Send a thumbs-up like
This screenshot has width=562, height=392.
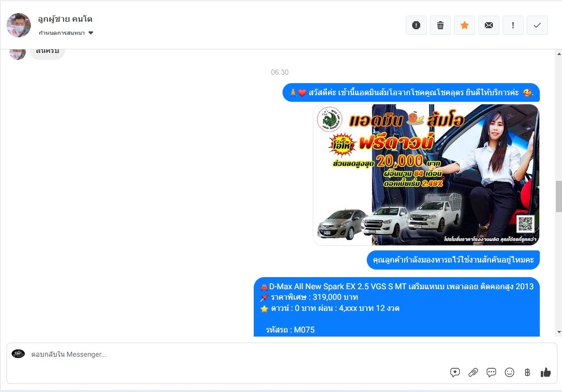click(545, 373)
